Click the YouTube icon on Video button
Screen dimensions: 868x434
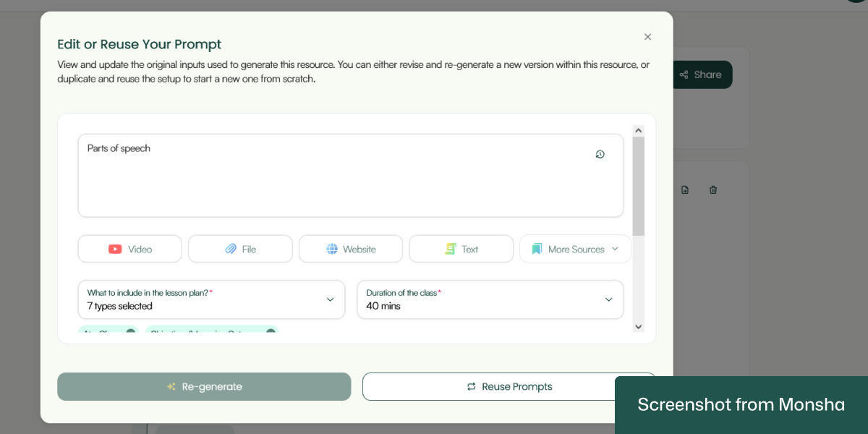coord(115,249)
